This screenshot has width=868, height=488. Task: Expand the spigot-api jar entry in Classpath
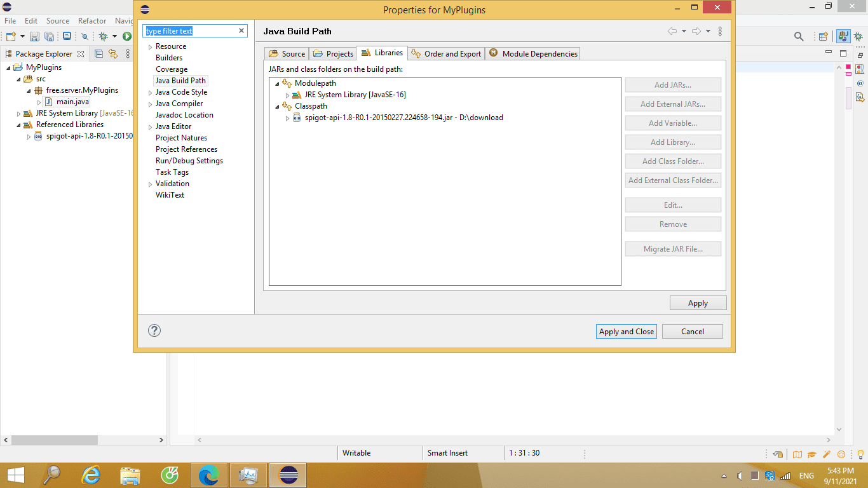click(x=287, y=118)
